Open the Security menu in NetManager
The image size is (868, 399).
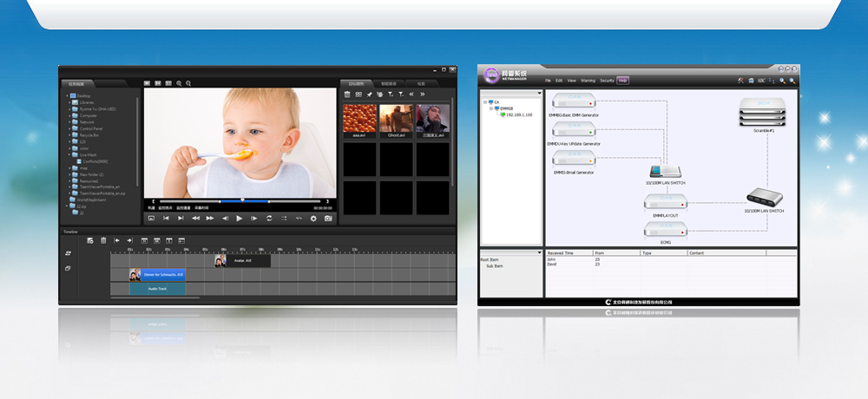coord(608,81)
